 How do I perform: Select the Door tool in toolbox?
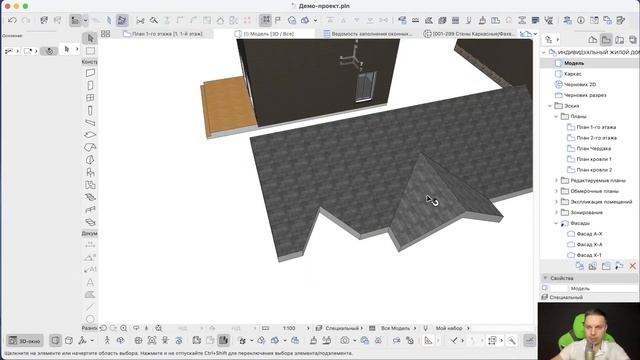point(90,85)
